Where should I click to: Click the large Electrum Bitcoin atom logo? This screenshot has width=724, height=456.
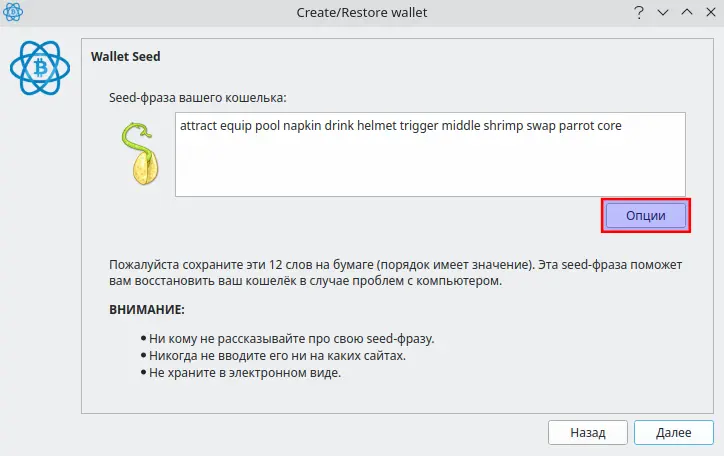(40, 68)
